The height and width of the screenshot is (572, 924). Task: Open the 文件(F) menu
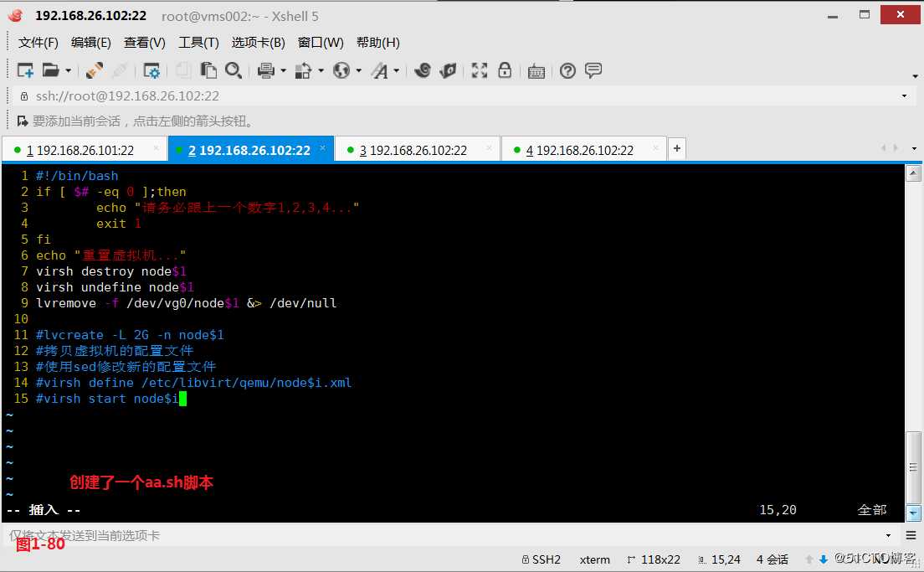(x=38, y=43)
